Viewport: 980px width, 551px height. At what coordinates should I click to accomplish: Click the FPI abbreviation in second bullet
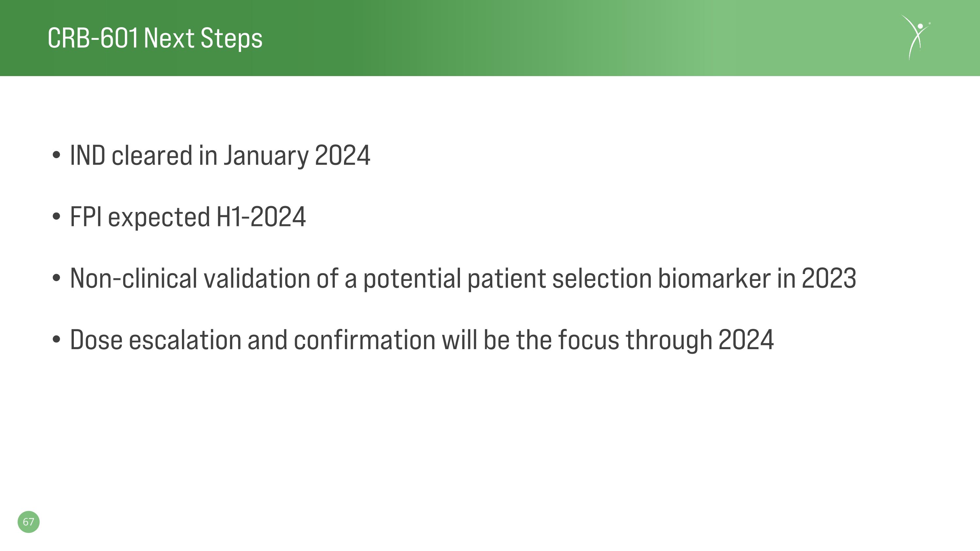click(x=86, y=217)
